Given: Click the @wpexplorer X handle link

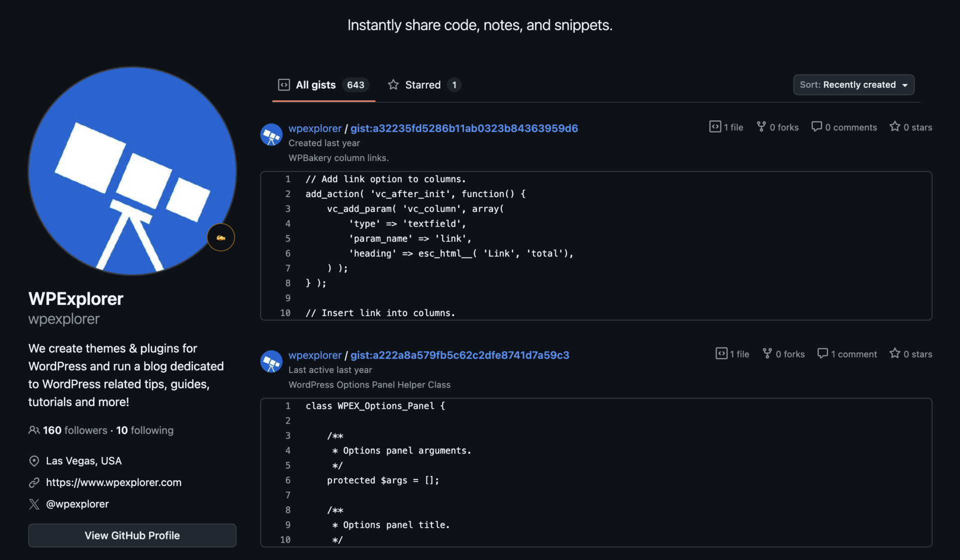Looking at the screenshot, I should click(x=77, y=504).
